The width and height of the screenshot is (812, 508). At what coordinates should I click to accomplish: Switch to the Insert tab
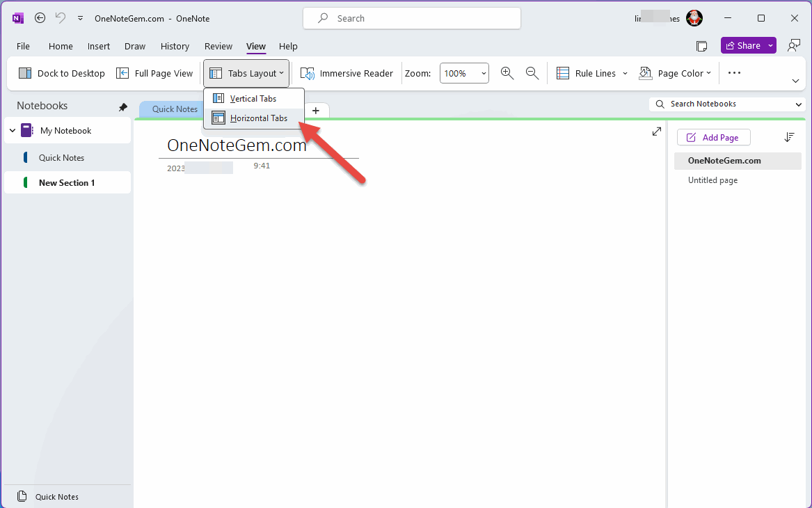coord(98,46)
